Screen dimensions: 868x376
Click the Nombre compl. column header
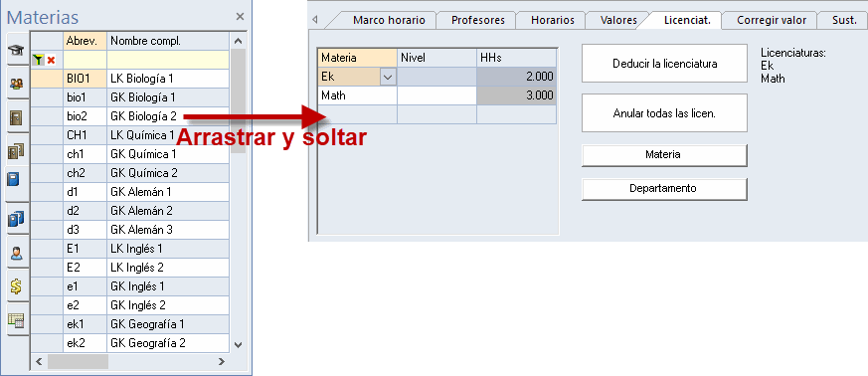[x=168, y=41]
